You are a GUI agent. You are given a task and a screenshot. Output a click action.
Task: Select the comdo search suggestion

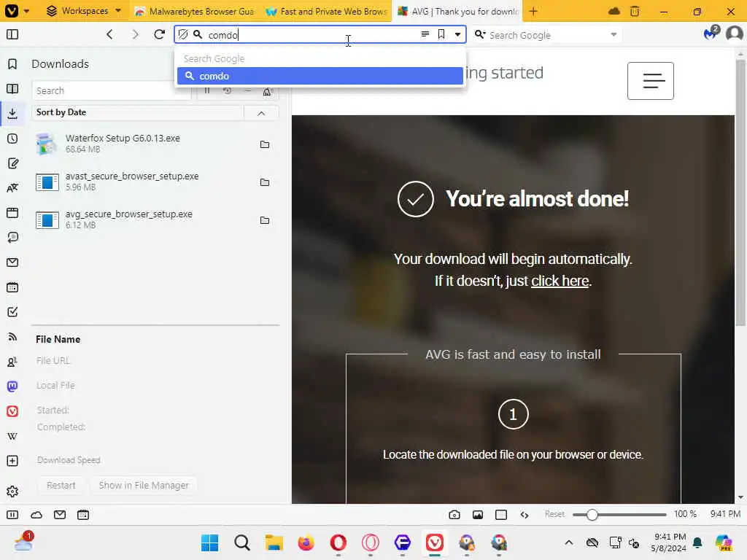pyautogui.click(x=320, y=76)
